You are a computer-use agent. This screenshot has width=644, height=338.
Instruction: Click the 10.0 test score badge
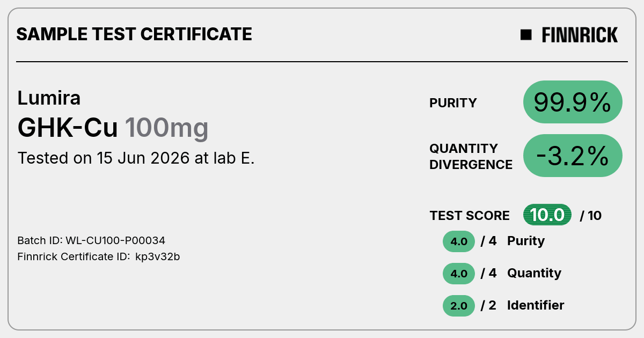click(547, 215)
